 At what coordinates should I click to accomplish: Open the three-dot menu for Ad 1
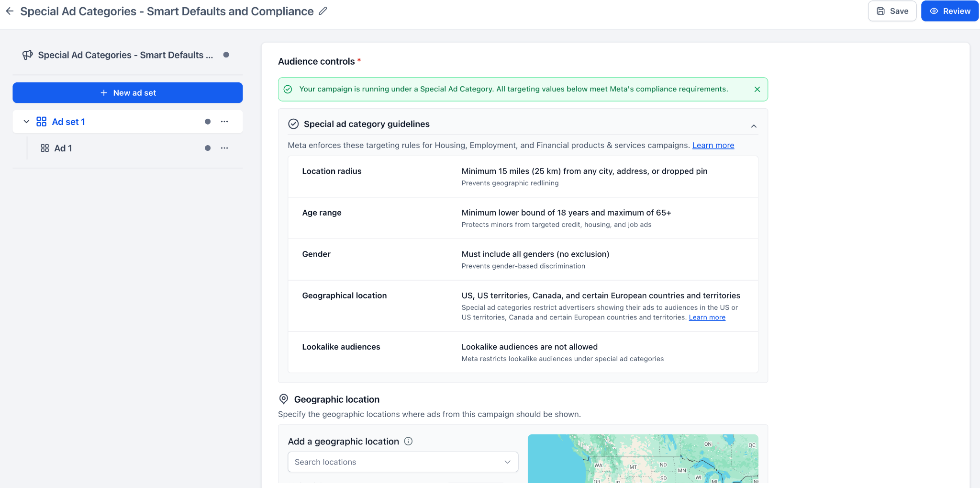(x=224, y=148)
